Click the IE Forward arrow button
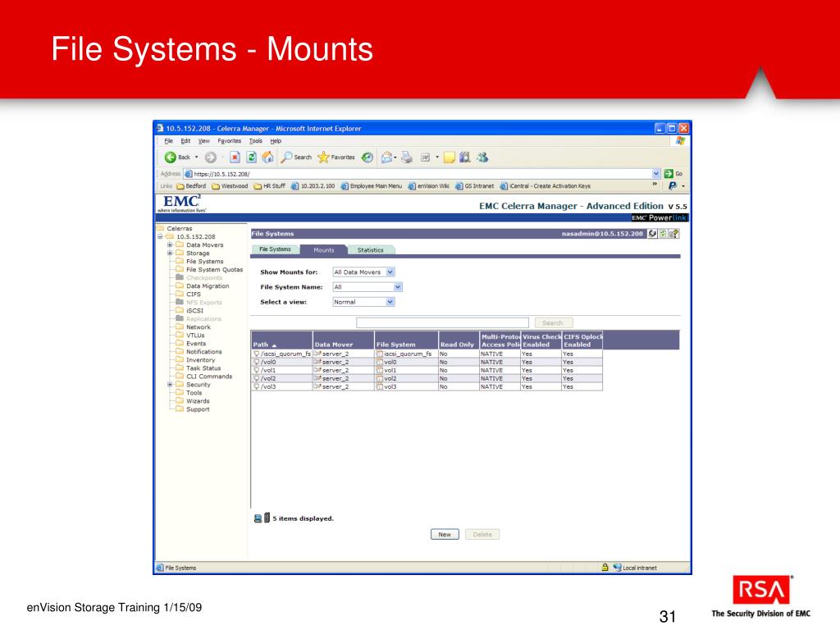Image resolution: width=840 pixels, height=630 pixels. coord(211,157)
